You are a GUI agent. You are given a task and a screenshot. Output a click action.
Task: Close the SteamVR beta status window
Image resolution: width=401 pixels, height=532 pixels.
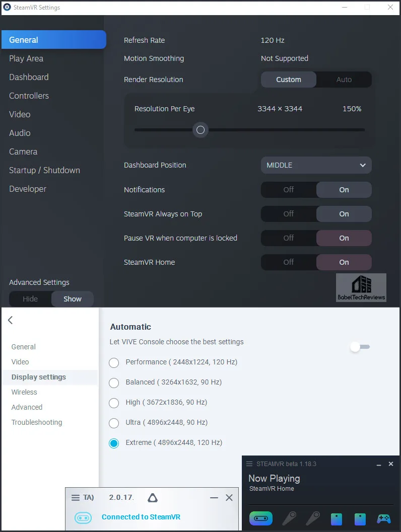pos(391,464)
